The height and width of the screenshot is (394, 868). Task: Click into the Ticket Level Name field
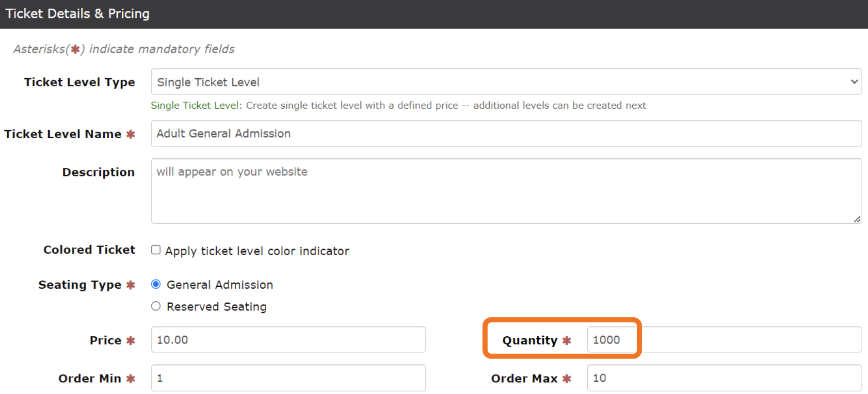506,133
